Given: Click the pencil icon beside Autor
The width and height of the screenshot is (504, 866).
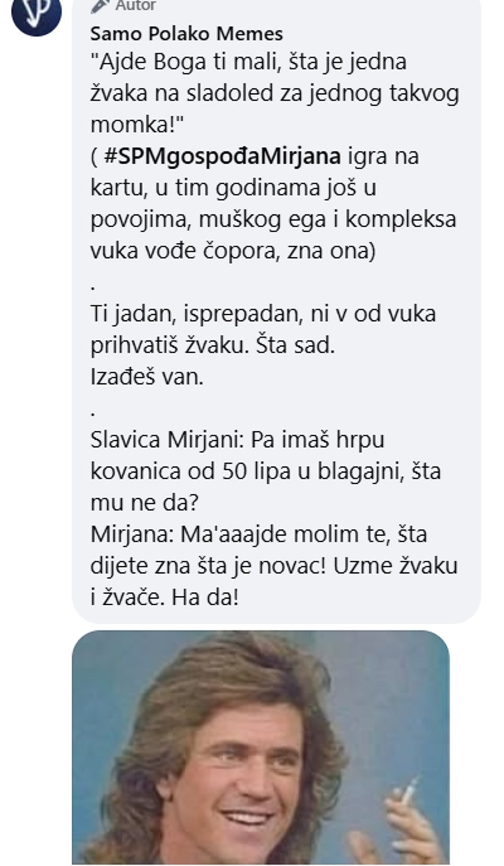Looking at the screenshot, I should point(100,6).
